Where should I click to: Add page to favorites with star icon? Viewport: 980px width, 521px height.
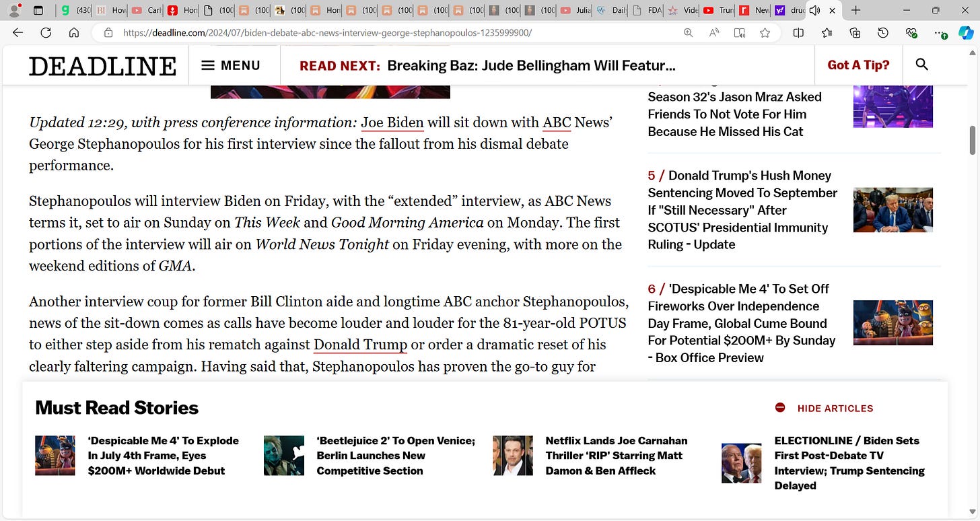(x=765, y=32)
